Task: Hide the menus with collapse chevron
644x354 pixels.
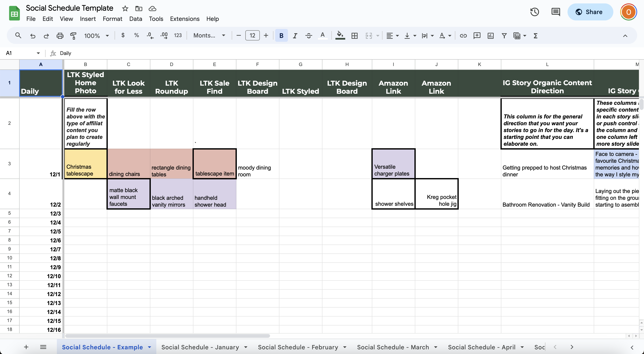Action: click(625, 36)
